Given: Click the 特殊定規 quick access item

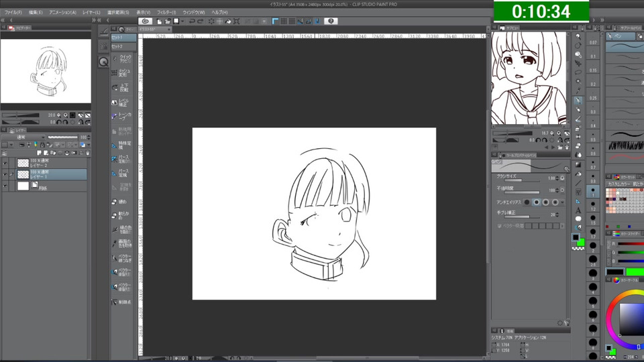Looking at the screenshot, I should 121,145.
